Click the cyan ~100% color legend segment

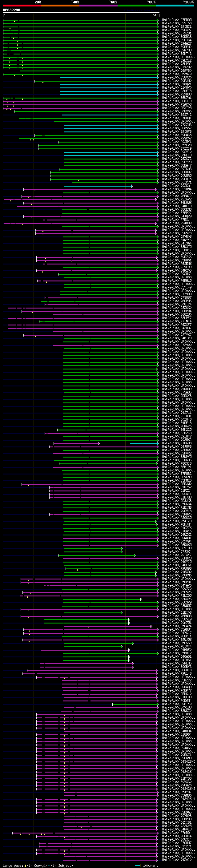(175, 6)
